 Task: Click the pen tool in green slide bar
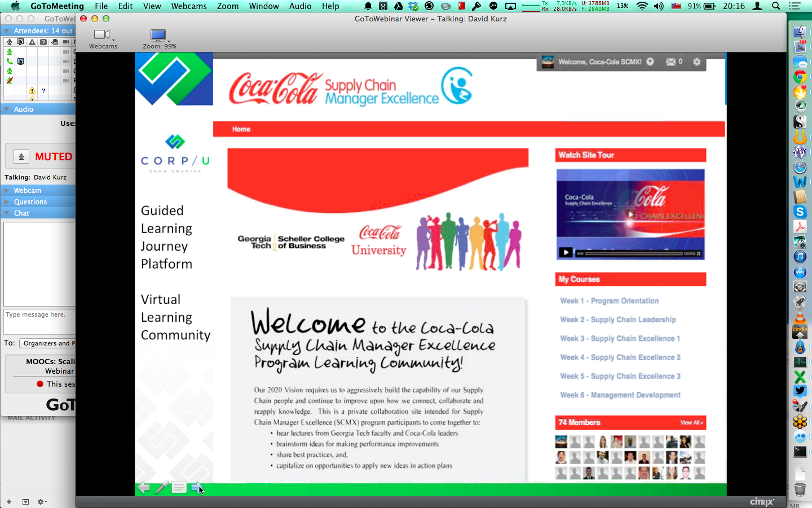tap(161, 488)
